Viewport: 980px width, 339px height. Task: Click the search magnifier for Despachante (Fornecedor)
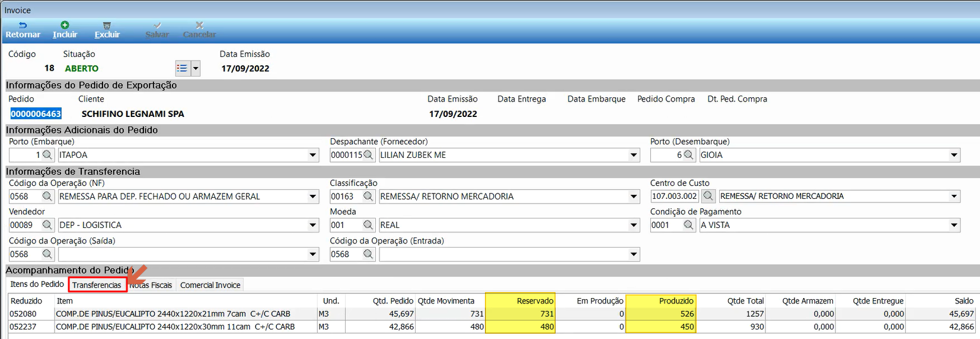coord(369,155)
